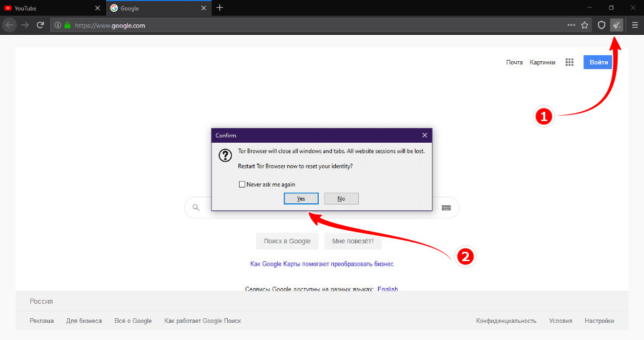This screenshot has height=340, width=644.
Task: Open the hamburger application menu
Action: [635, 25]
